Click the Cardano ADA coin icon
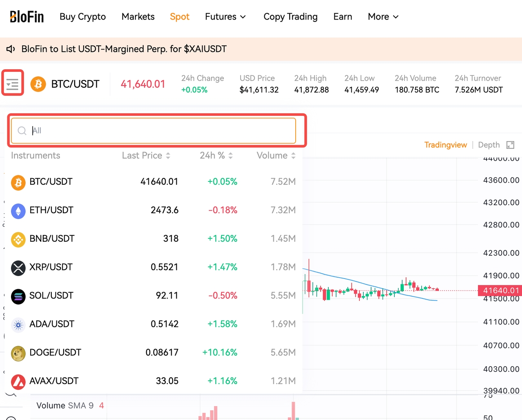The image size is (522, 420). pyautogui.click(x=18, y=325)
